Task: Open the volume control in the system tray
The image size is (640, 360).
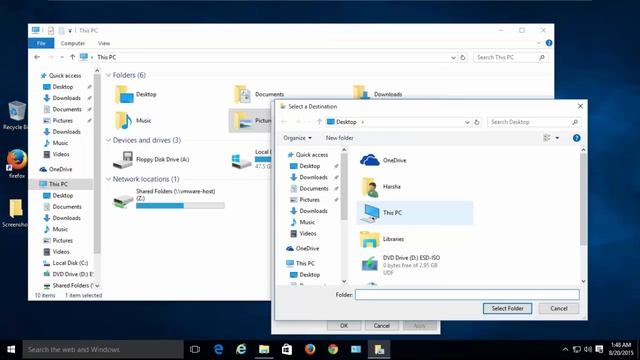Action: coord(588,349)
